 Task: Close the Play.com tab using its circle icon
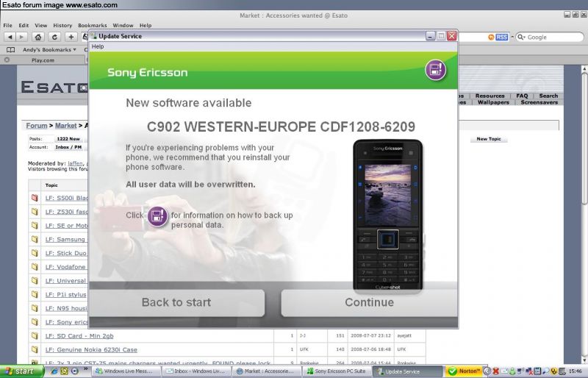tap(7, 60)
